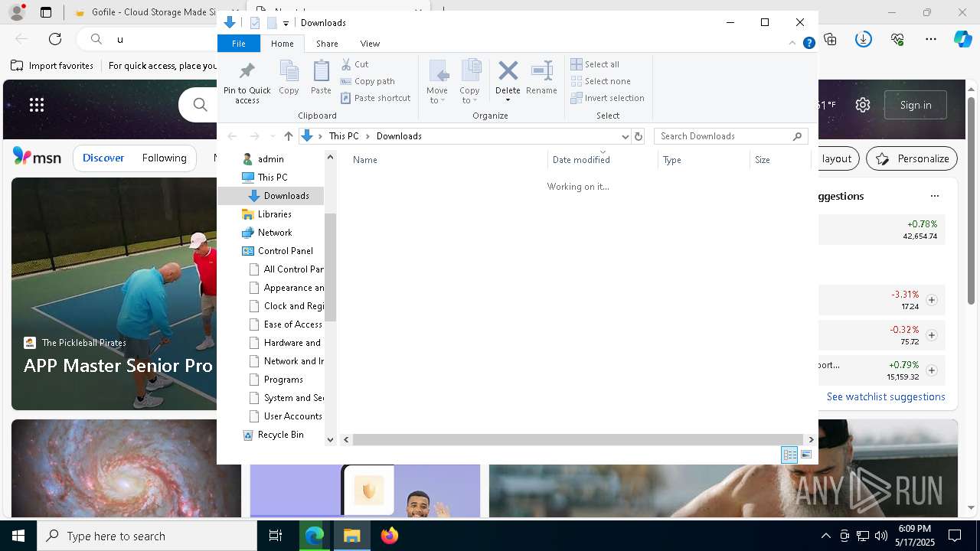Image resolution: width=980 pixels, height=551 pixels.
Task: Switch to Large icons view icon
Action: (806, 455)
